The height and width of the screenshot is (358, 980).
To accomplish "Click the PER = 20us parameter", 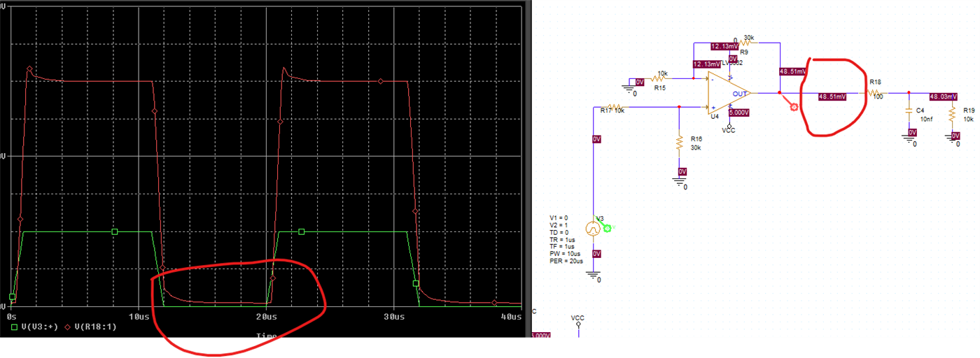I will point(566,261).
